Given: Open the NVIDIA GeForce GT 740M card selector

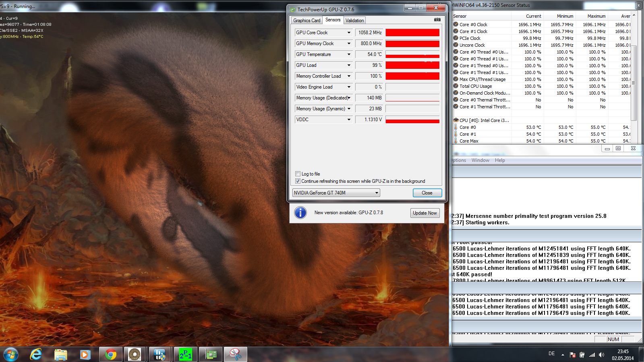Looking at the screenshot, I should click(x=336, y=193).
